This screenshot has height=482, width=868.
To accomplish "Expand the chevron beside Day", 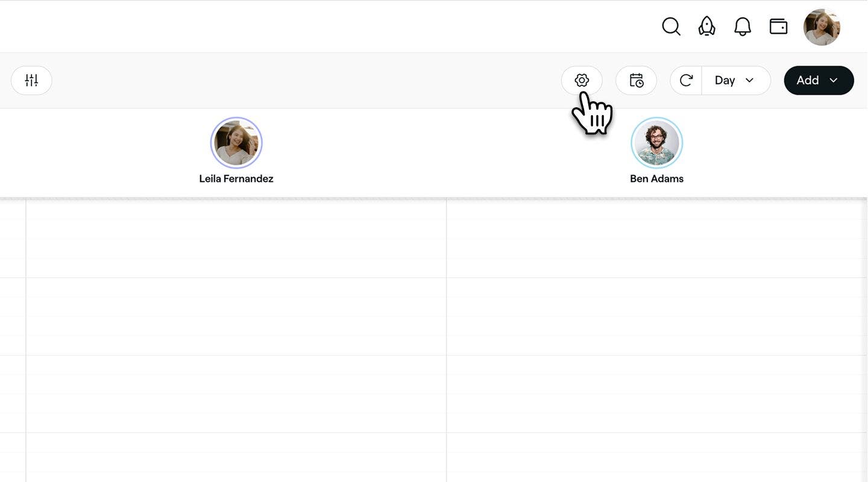I will [x=749, y=80].
